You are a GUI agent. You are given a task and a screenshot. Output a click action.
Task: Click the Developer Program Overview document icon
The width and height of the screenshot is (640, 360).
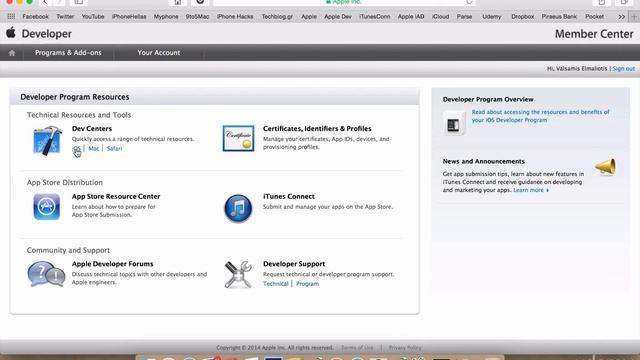coord(454,123)
